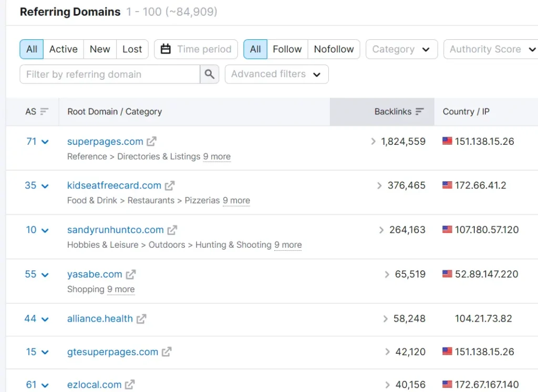Viewport: 538px width, 392px height.
Task: Open the Time period picker
Action: tap(196, 49)
